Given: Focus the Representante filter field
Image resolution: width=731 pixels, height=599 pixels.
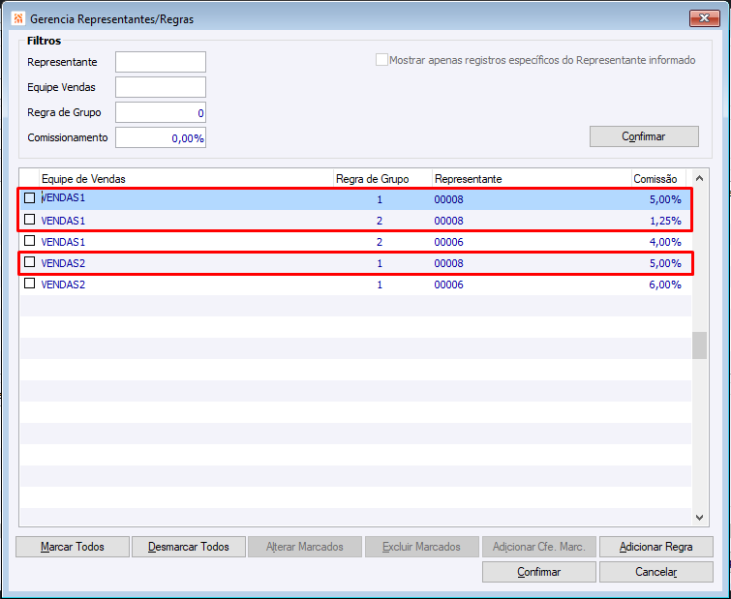Looking at the screenshot, I should [x=160, y=62].
